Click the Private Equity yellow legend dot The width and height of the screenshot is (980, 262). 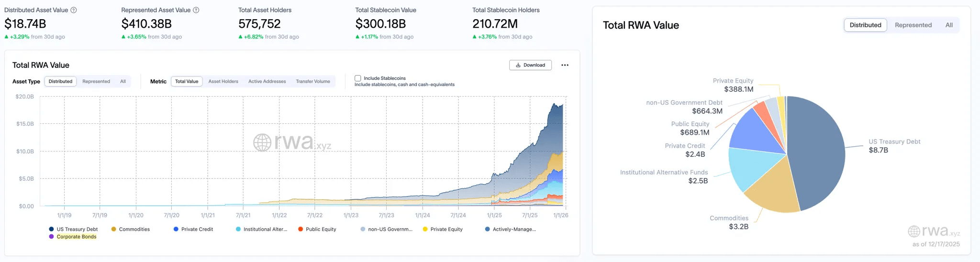pyautogui.click(x=425, y=229)
